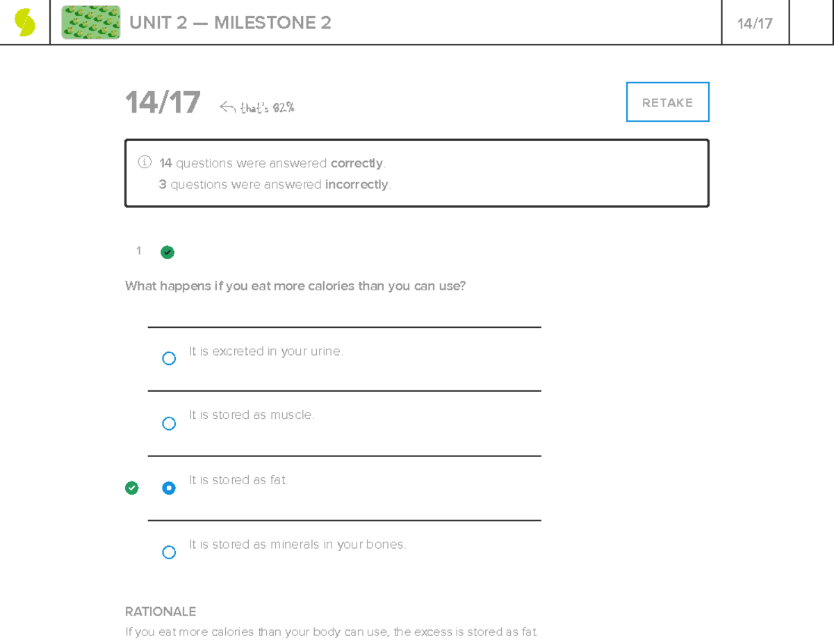
Task: Select "It is excreted in your urine"
Action: [x=169, y=358]
